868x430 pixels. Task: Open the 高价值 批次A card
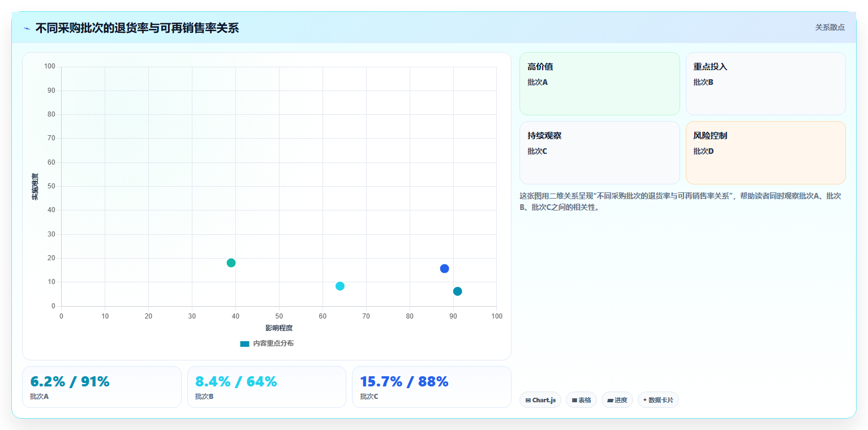pos(600,84)
